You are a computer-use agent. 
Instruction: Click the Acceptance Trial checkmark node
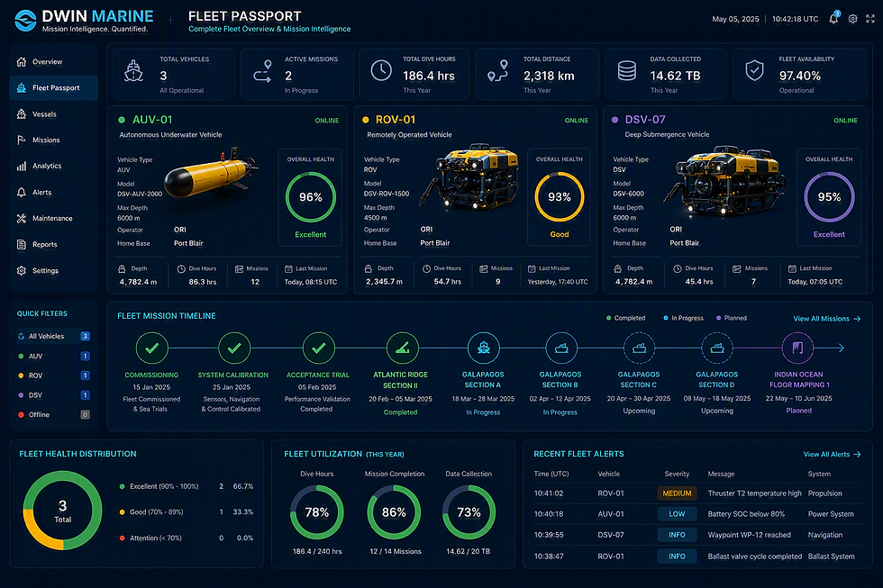[x=319, y=348]
